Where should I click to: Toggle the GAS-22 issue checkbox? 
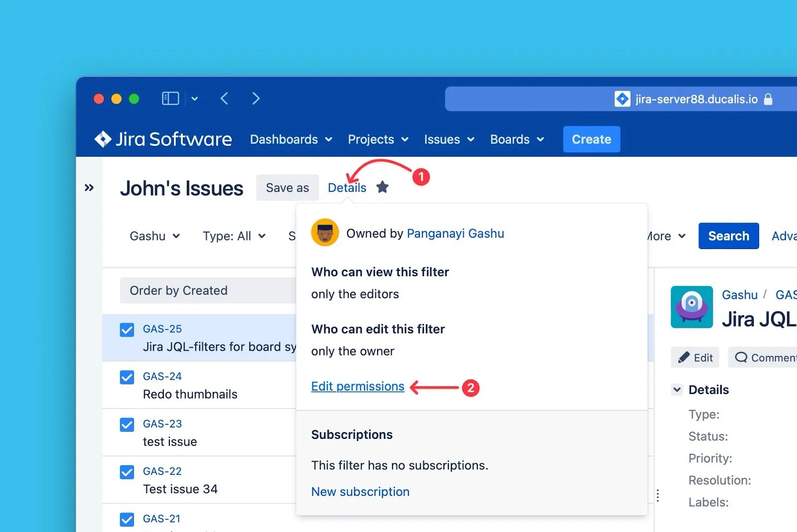(x=127, y=472)
